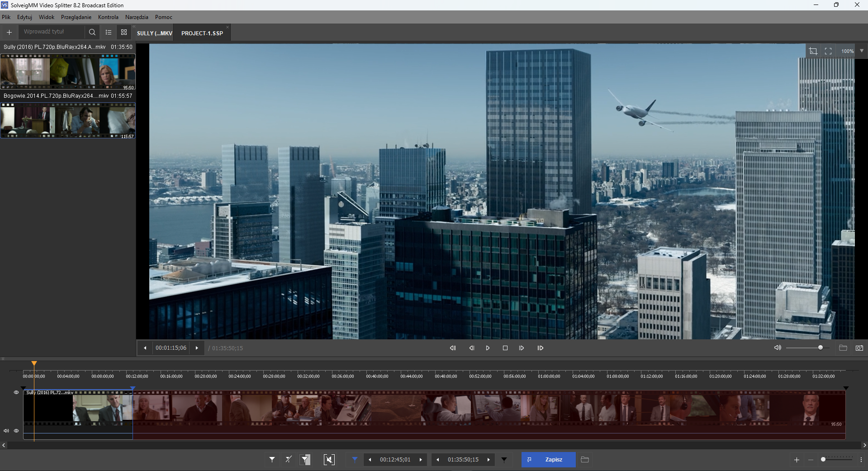Remove marker with the crossed marker icon
The image size is (868, 471).
tap(289, 460)
